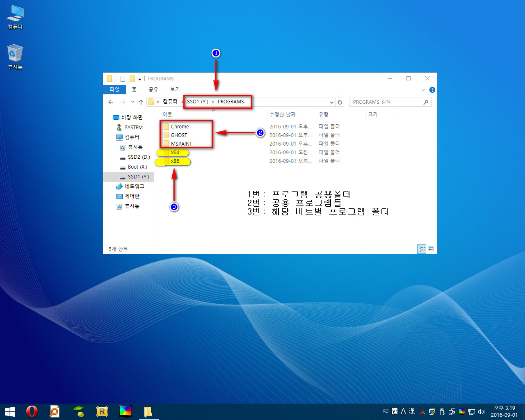This screenshot has width=525, height=420.
Task: Open the 홈 ribbon tab
Action: point(134,89)
